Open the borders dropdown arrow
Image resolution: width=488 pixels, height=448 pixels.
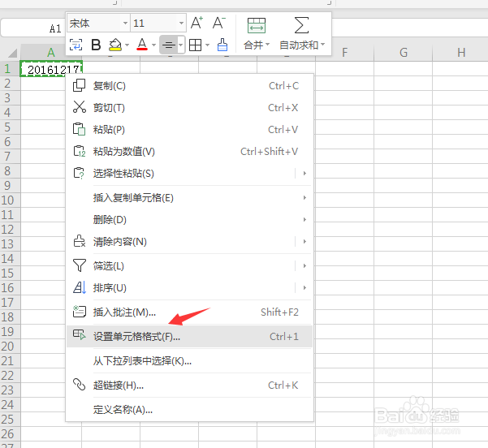tap(208, 45)
